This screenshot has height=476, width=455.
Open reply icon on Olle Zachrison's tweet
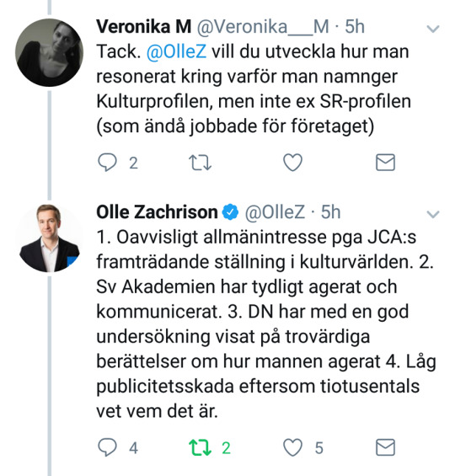point(108,447)
